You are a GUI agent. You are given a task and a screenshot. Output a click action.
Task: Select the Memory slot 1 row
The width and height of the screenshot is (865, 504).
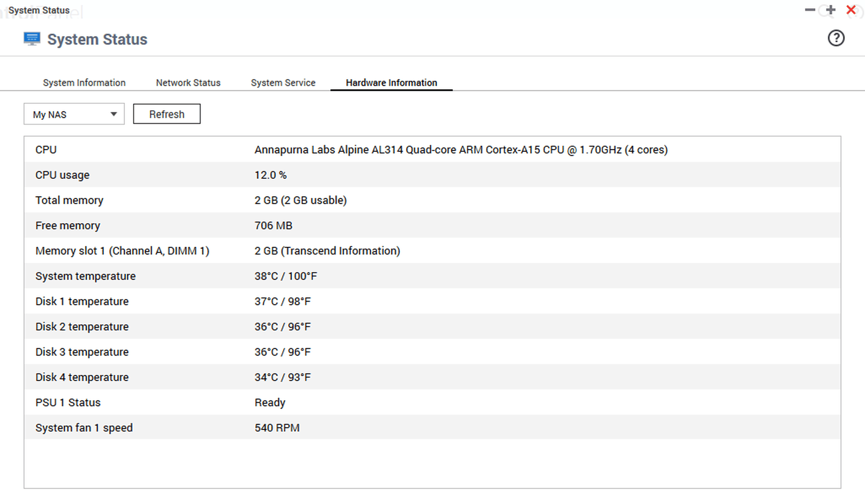(432, 251)
